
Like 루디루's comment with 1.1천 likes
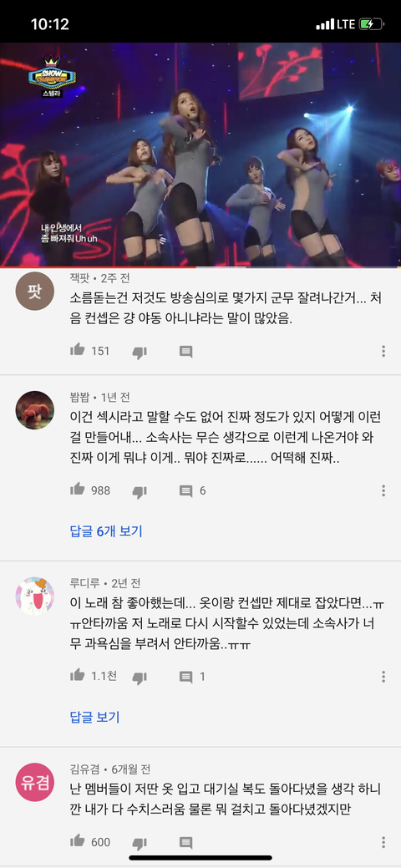78,675
